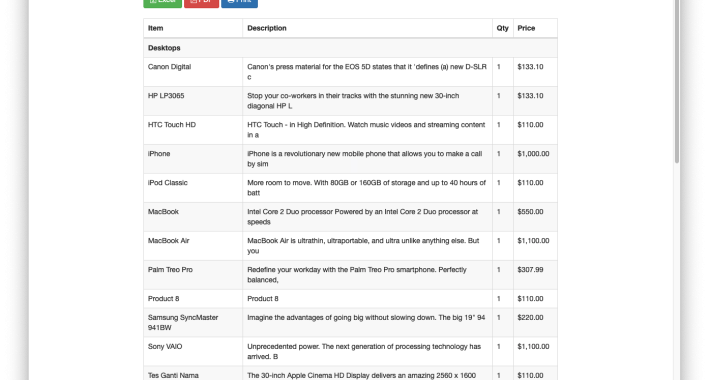Click the HP LP3065 item cell
Image resolution: width=710 pixels, height=380 pixels.
[x=193, y=101]
